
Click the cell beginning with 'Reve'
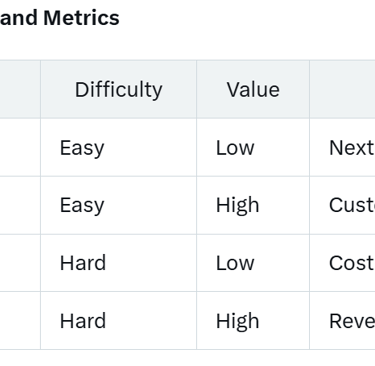342,321
